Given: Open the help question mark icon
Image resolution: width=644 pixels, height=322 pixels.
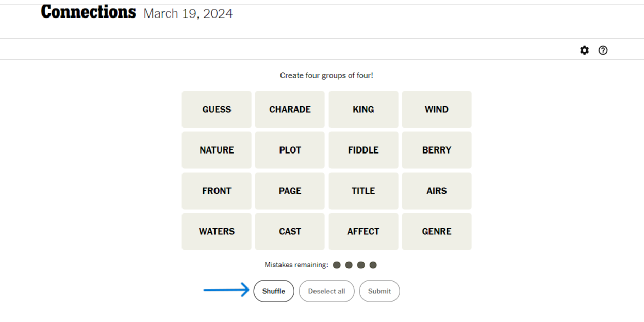Looking at the screenshot, I should 603,50.
